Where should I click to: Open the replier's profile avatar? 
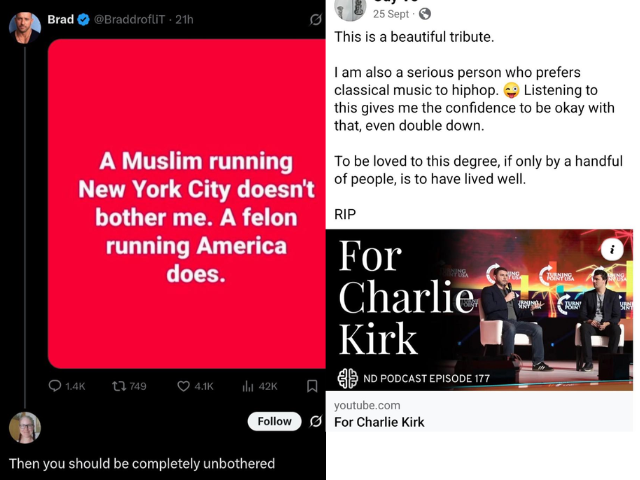click(25, 427)
